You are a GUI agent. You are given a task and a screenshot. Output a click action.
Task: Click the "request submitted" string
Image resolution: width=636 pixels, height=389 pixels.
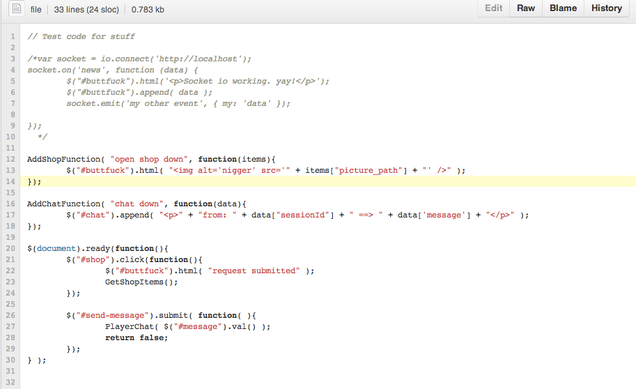(x=254, y=271)
